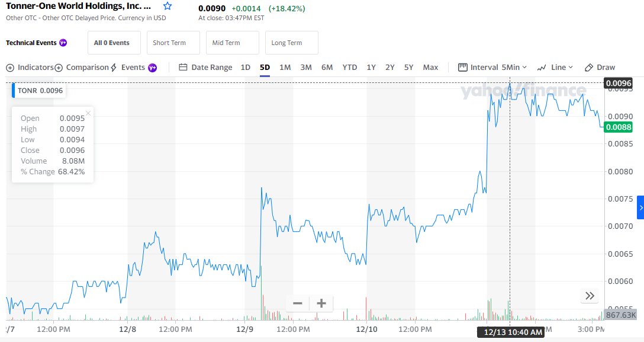The height and width of the screenshot is (342, 644).
Task: Open Line chart style dropdown
Action: [562, 68]
